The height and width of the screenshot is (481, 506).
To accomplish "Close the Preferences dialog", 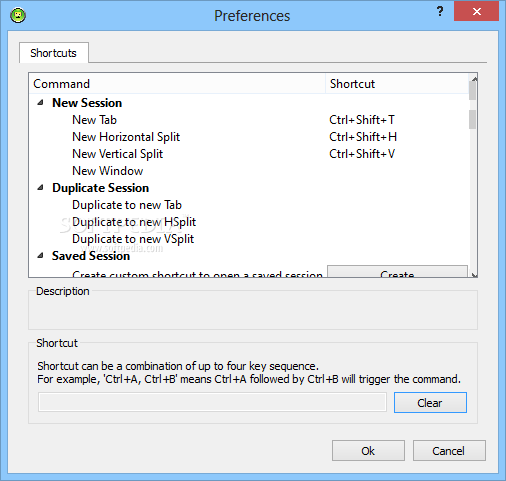I will pos(476,11).
